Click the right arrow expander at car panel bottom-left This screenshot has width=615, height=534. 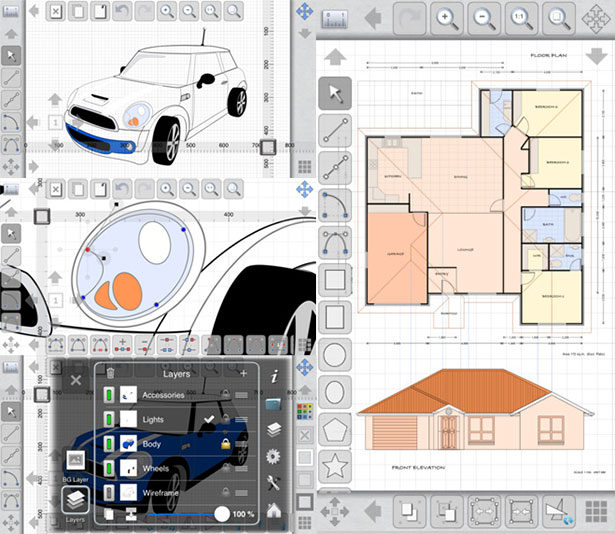(x=33, y=166)
